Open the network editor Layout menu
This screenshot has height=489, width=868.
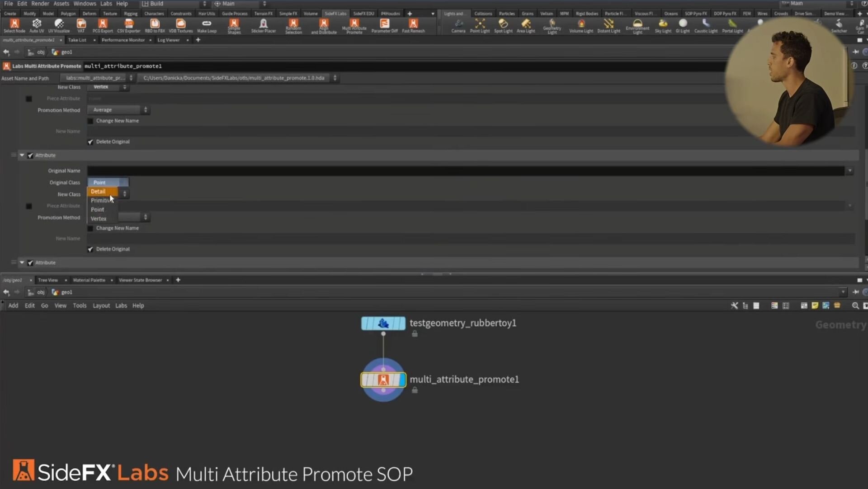click(x=101, y=306)
